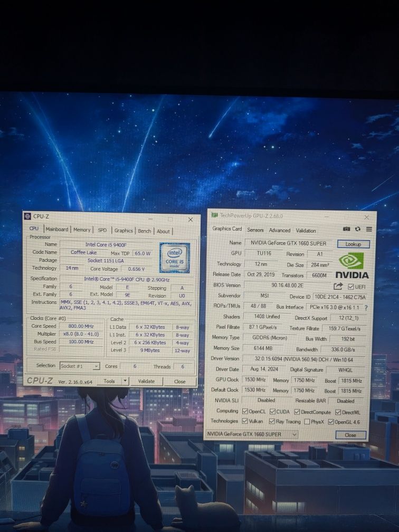Click the TU116 GPU value
Image resolution: width=399 pixels, height=532 pixels.
[264, 253]
